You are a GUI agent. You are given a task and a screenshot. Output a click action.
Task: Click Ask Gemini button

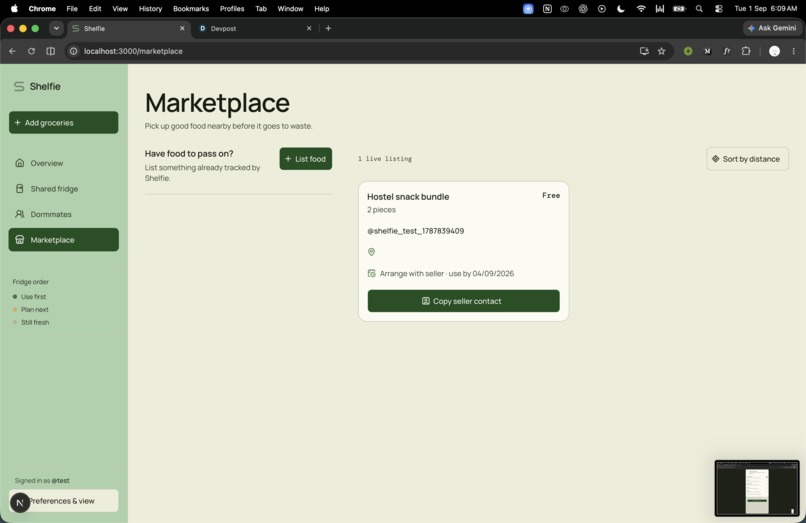click(x=772, y=28)
